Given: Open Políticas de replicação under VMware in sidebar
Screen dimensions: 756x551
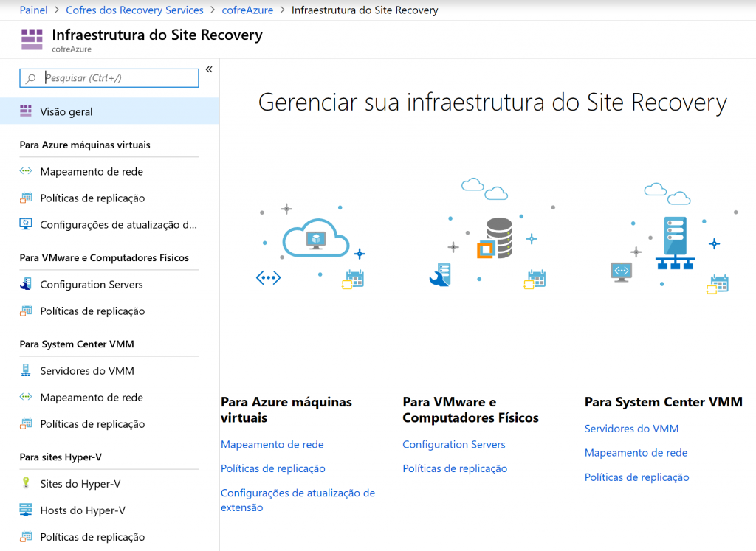Looking at the screenshot, I should click(92, 311).
